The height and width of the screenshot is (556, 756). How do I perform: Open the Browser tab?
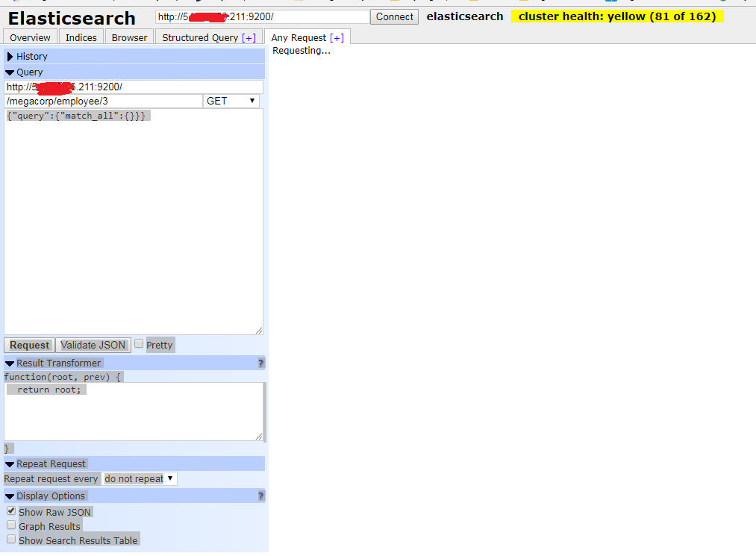pos(128,37)
